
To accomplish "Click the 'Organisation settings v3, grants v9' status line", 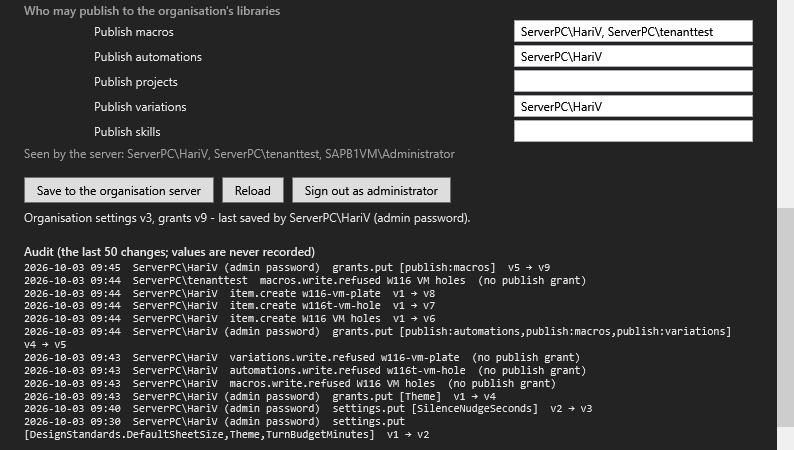I will coord(247,218).
